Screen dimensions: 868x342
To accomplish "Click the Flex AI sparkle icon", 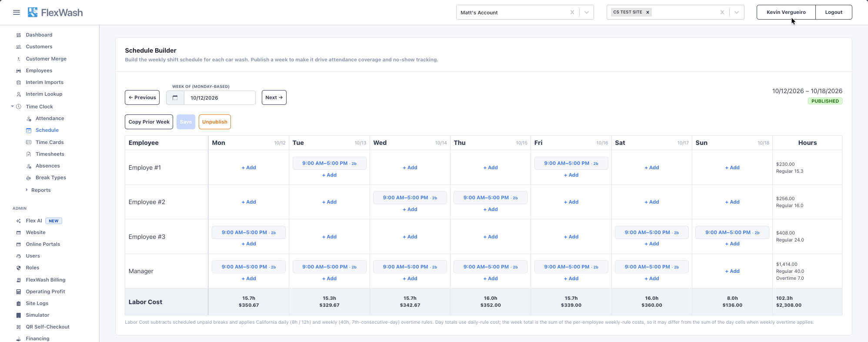I will 19,221.
